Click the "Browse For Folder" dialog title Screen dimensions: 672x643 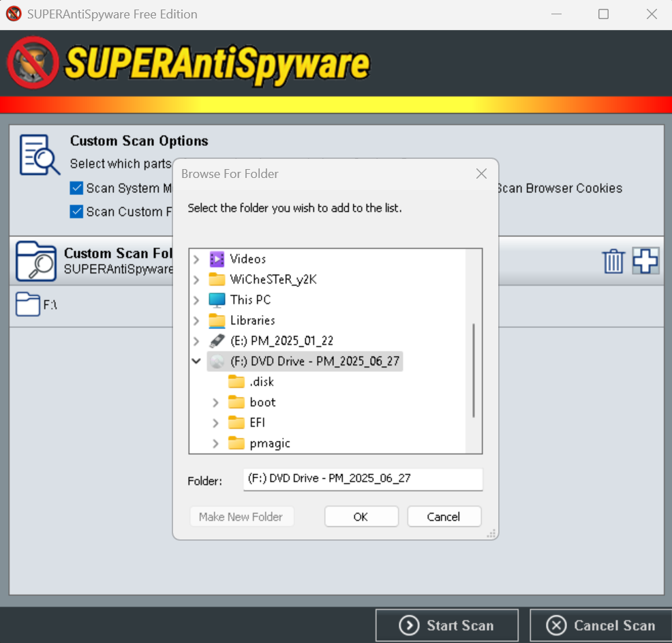click(230, 174)
